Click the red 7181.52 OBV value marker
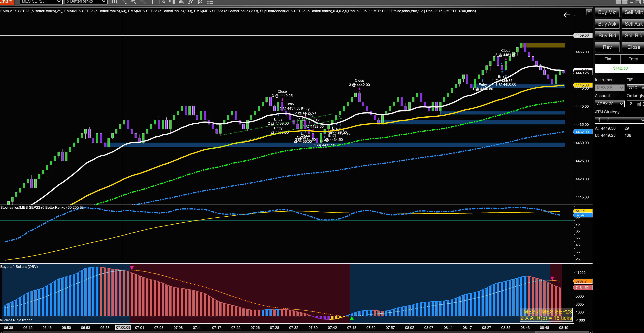The image size is (644, 333). (583, 288)
